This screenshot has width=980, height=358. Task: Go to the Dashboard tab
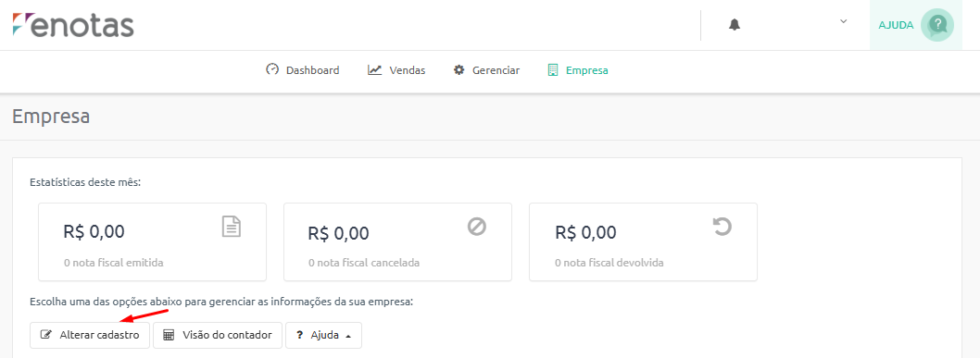tap(303, 70)
